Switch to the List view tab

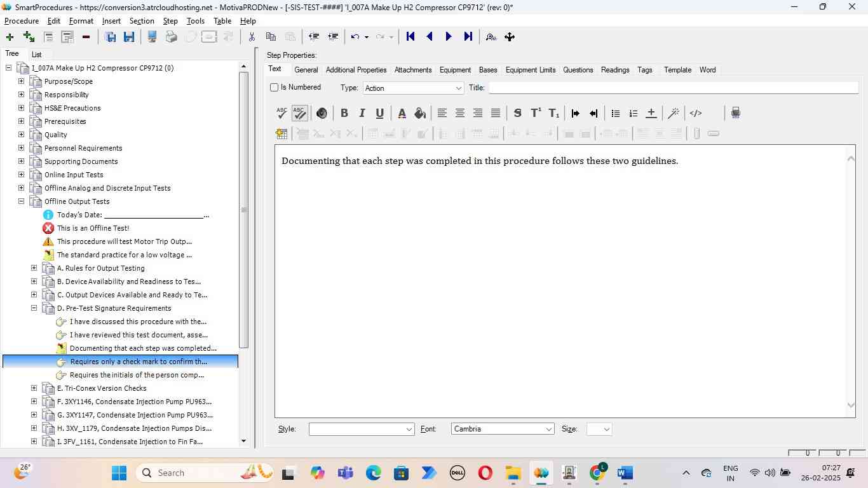(x=37, y=55)
